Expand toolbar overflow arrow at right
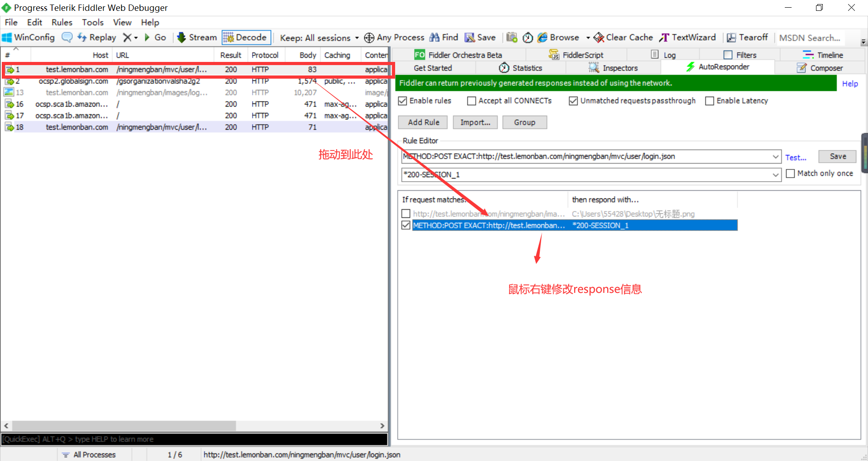 863,42
